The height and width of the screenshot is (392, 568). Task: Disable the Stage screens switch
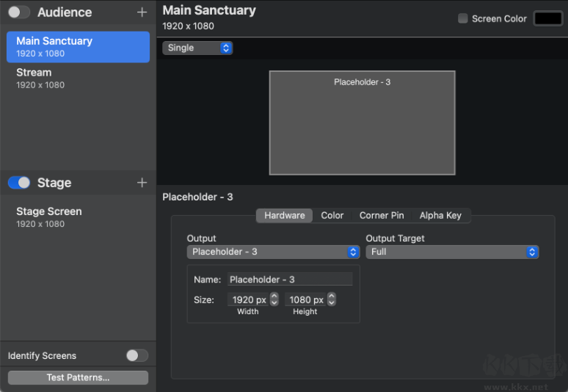tap(19, 183)
